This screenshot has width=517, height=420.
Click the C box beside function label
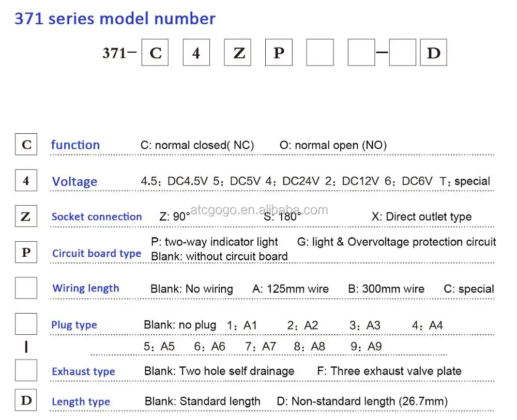tap(26, 145)
